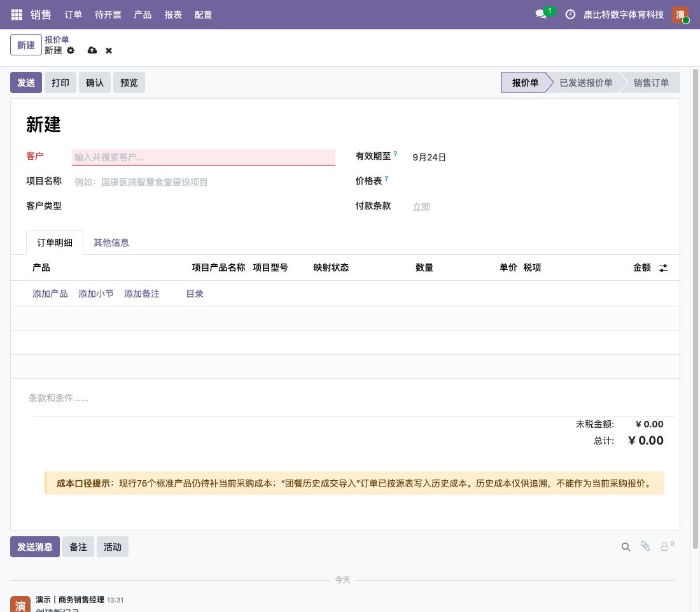Open the 有效期至 date picker 9月24日
The height and width of the screenshot is (612, 700).
click(x=429, y=157)
